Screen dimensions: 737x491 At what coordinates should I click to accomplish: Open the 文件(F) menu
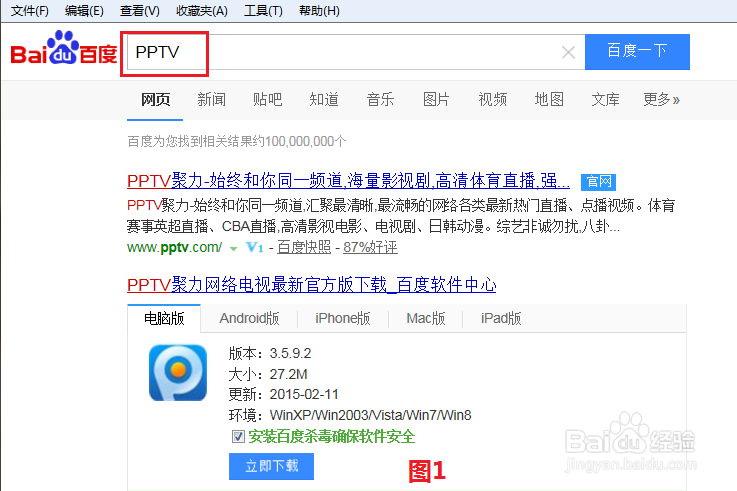tap(30, 10)
